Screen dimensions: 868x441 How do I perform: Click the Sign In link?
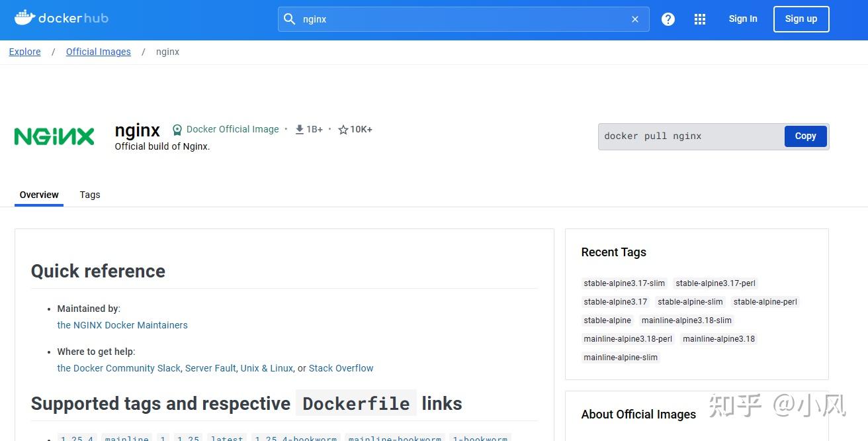[742, 19]
